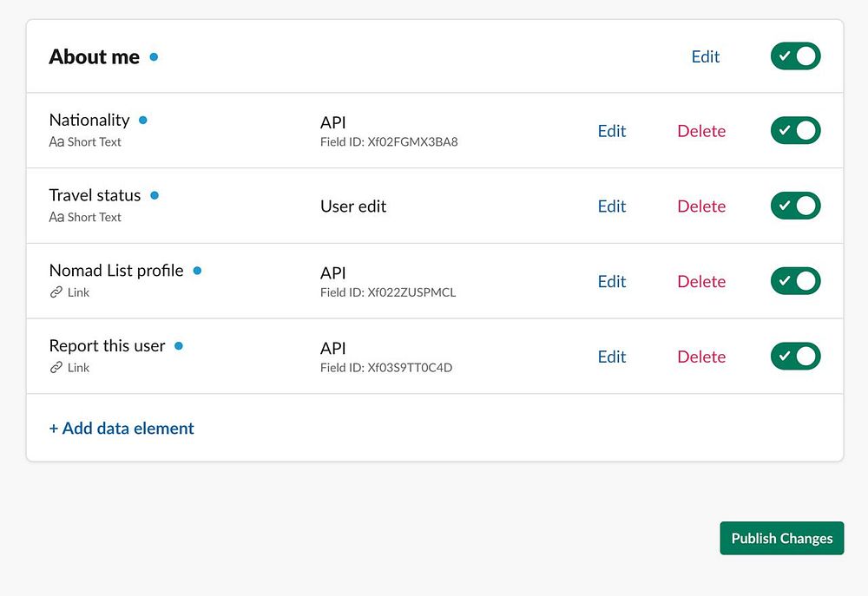Screen dimensions: 868x596
Task: Open Edit for Travel status
Action: coord(612,206)
